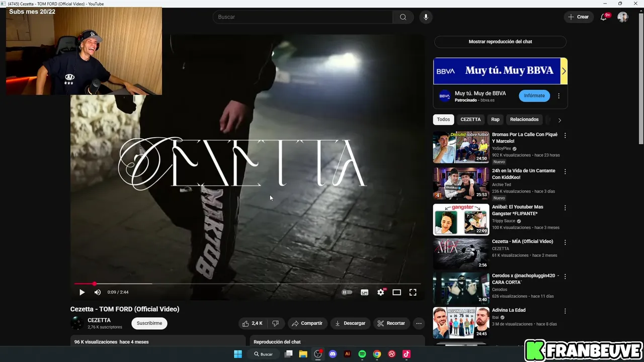
Task: Open options for Adivina La Edad video
Action: pyautogui.click(x=565, y=311)
